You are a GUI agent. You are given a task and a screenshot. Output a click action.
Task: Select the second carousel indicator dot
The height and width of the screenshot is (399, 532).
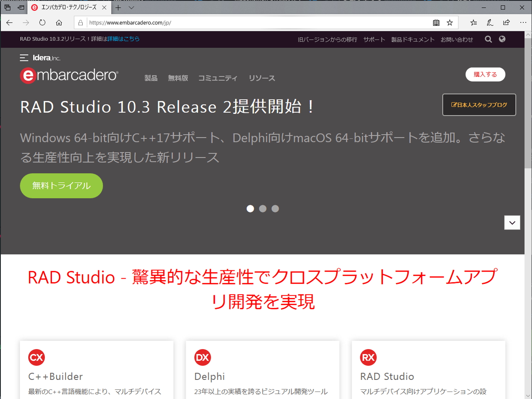coord(263,208)
